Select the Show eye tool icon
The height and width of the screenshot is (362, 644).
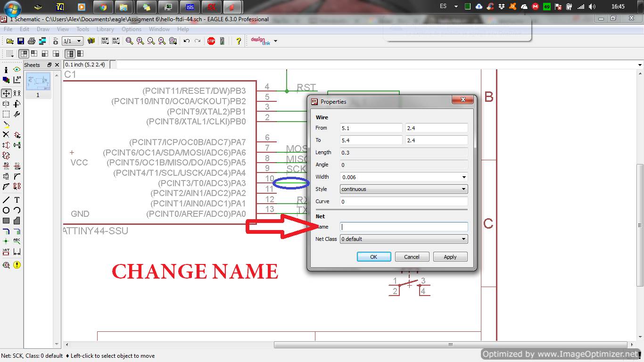(17, 70)
